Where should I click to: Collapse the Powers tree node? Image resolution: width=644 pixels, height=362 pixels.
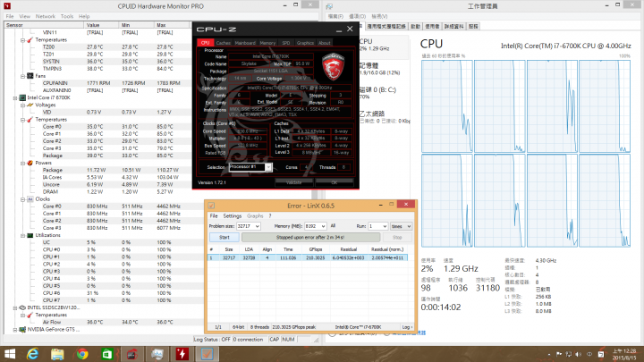(22, 163)
